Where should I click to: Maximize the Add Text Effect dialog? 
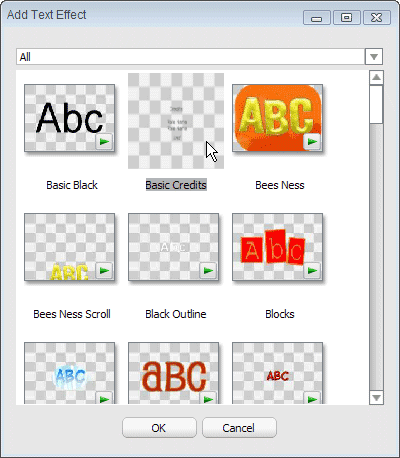tap(347, 18)
